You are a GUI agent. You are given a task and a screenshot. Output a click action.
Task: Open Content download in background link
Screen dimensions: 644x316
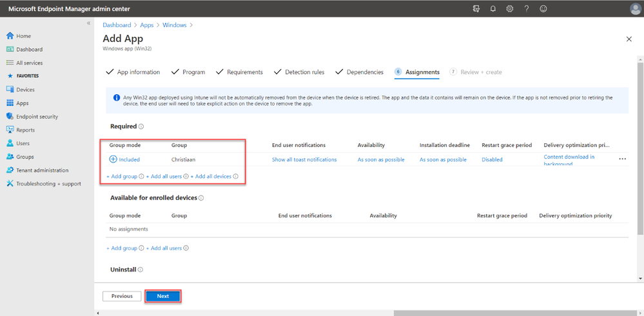click(569, 160)
